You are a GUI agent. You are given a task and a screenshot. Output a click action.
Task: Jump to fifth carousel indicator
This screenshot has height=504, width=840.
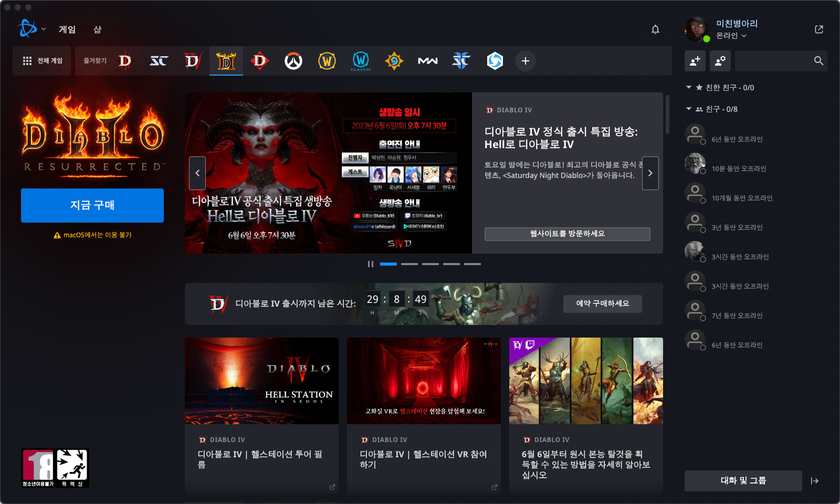(472, 264)
